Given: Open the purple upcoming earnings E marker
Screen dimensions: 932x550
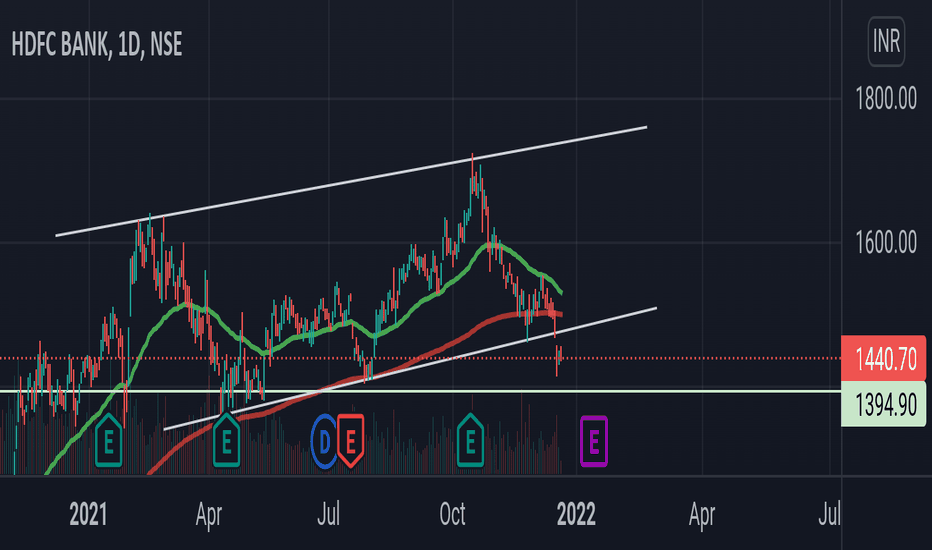Looking at the screenshot, I should 594,441.
